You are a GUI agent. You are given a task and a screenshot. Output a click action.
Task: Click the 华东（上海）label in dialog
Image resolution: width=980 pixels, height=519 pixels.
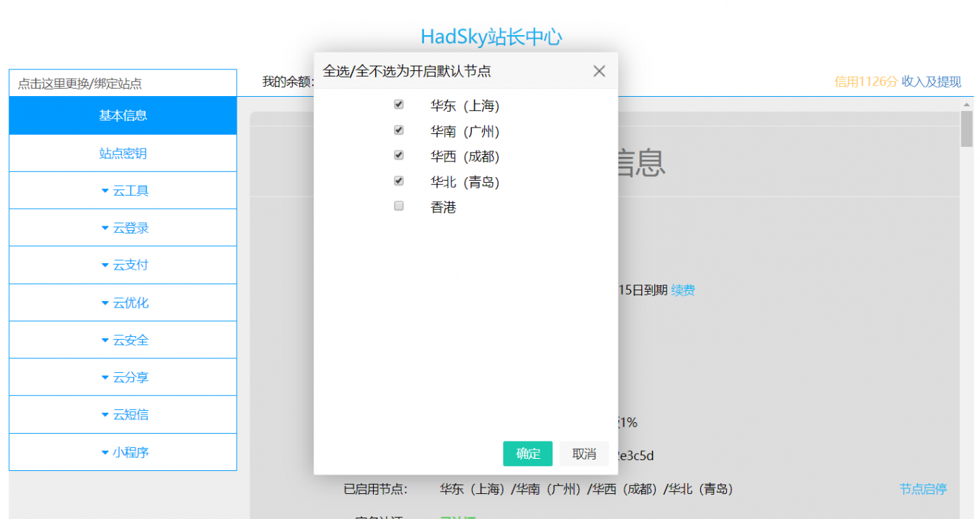click(x=465, y=106)
